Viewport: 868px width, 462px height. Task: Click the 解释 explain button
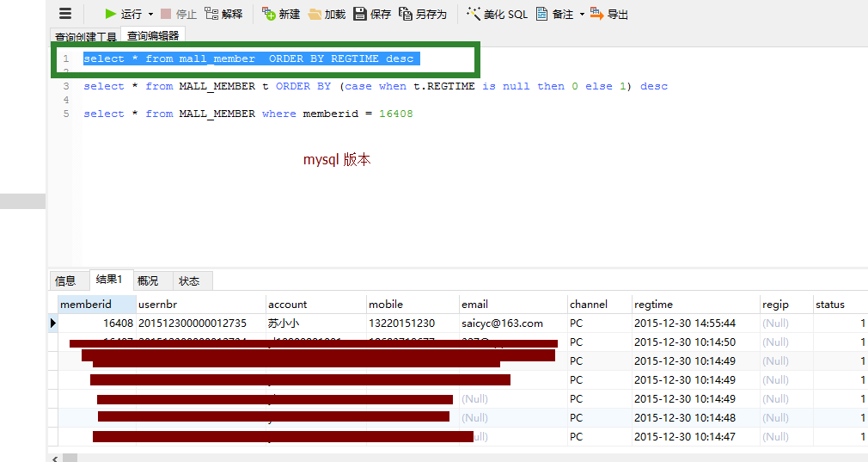[x=223, y=14]
